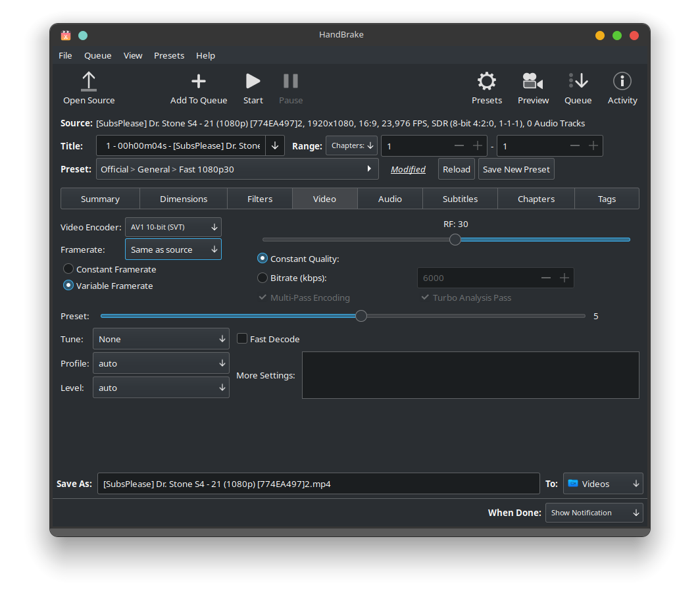Open the Range Chapters dropdown
Screen dimensions: 700x593
[x=352, y=145]
